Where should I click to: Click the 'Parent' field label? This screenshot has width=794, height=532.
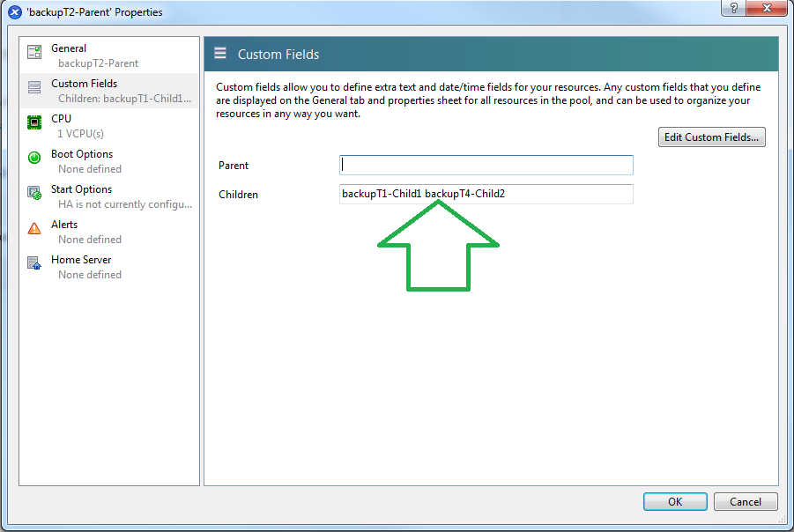[234, 166]
